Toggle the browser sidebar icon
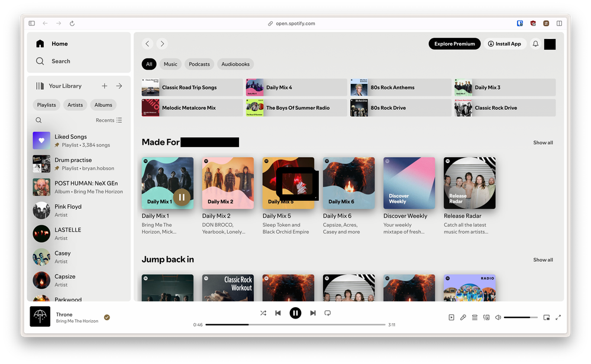591x364 pixels. [32, 23]
